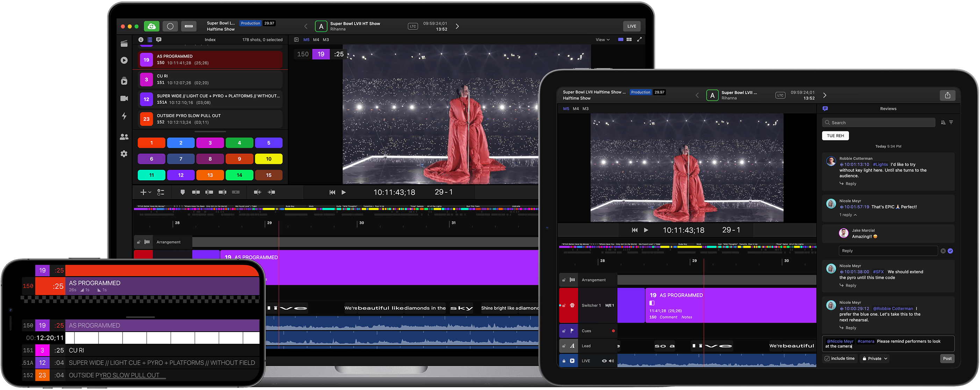Toggle lock on the iPad Cues track

[564, 331]
